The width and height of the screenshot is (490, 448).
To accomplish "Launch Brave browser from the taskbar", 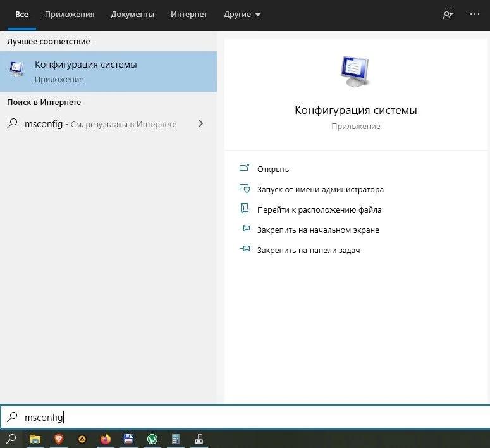I will [58, 439].
